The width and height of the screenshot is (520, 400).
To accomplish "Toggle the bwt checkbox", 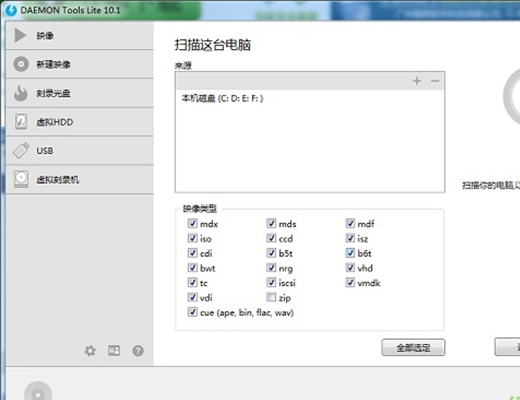I will 192,267.
